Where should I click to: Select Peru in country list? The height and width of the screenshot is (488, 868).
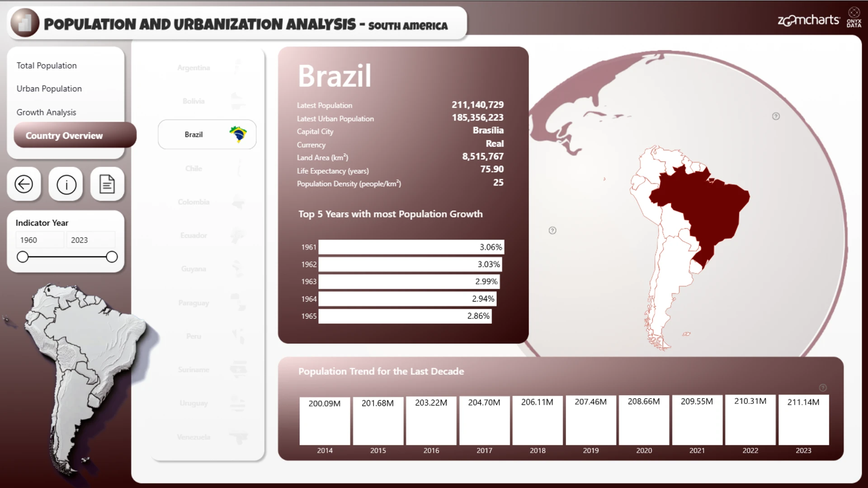[x=207, y=336]
